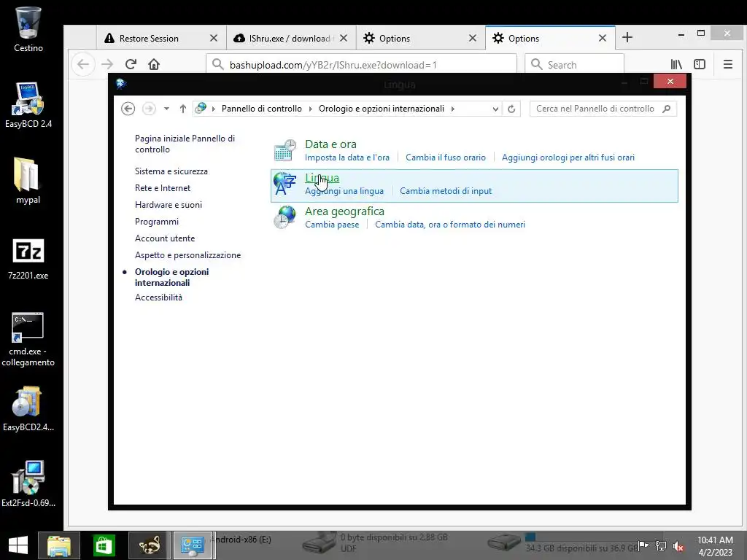Click the browser Back arrow button
747x560 pixels.
pos(83,64)
